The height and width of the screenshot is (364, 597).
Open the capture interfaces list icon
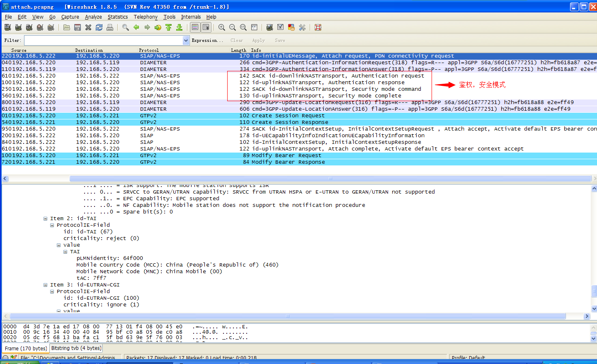pyautogui.click(x=7, y=27)
